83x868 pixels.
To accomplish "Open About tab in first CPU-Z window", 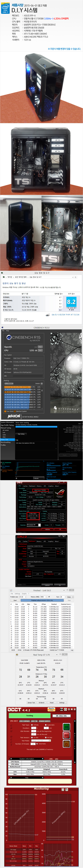I will 57,486.
